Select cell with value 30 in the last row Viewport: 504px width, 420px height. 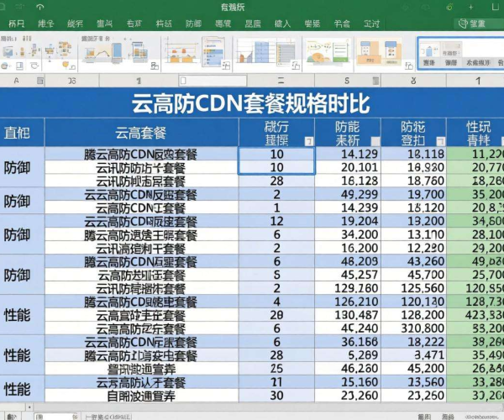[276, 396]
